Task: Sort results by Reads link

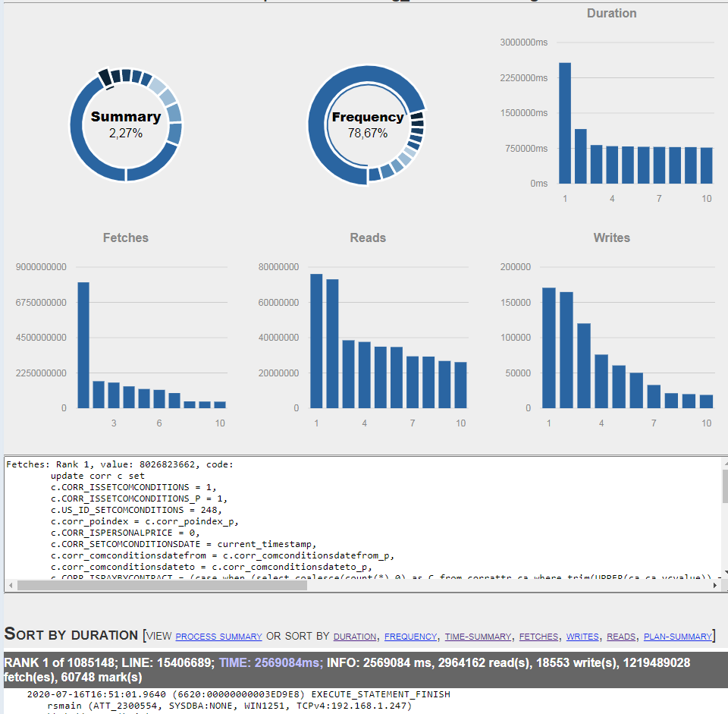Action: pyautogui.click(x=621, y=637)
